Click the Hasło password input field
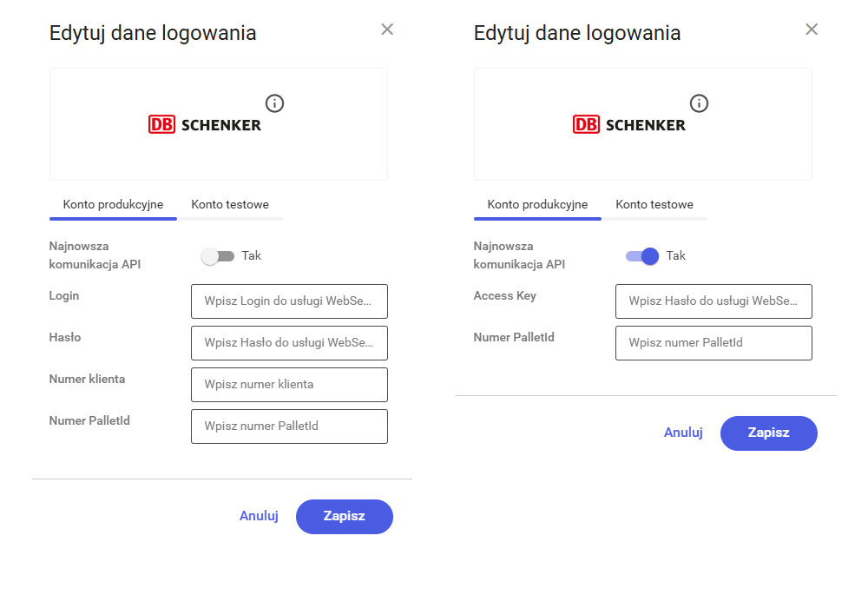Screen dimensions: 868x595 (x=289, y=342)
